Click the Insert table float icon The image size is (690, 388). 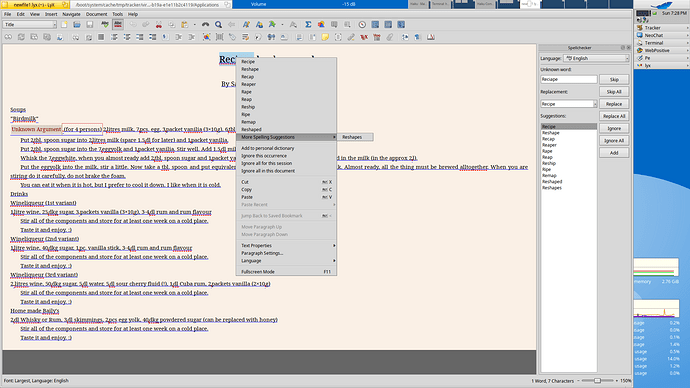coord(219,37)
